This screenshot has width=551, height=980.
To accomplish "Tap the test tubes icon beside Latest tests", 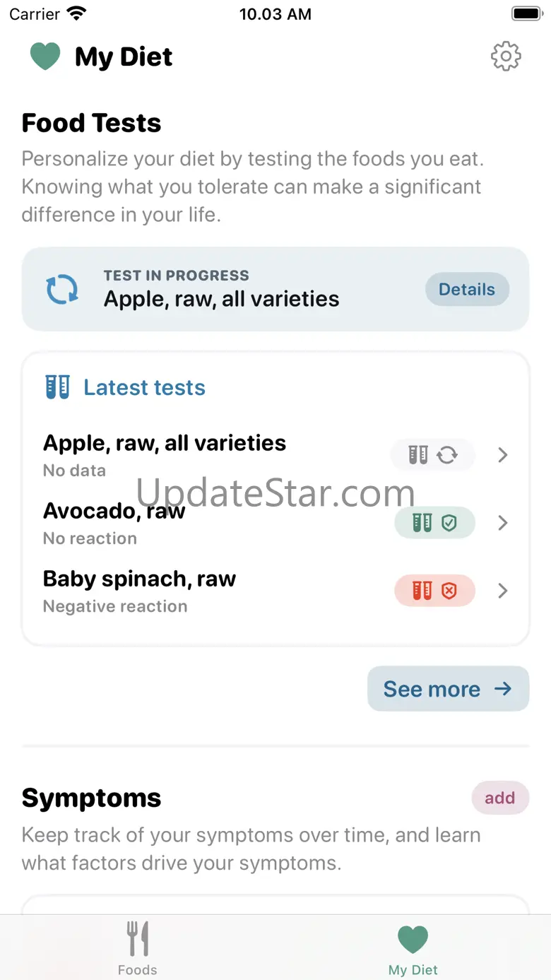I will [58, 387].
